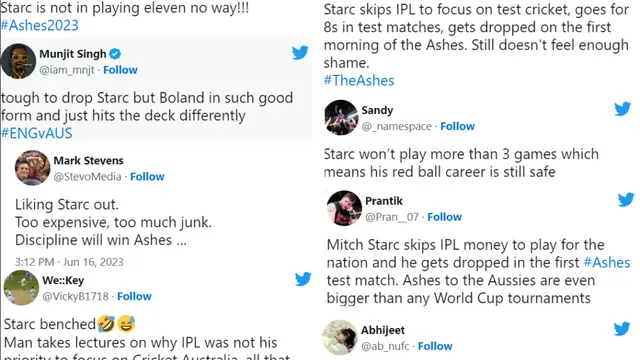Open Munjit Singh's profile avatar
Screen dimensions: 640x360
tap(18, 61)
